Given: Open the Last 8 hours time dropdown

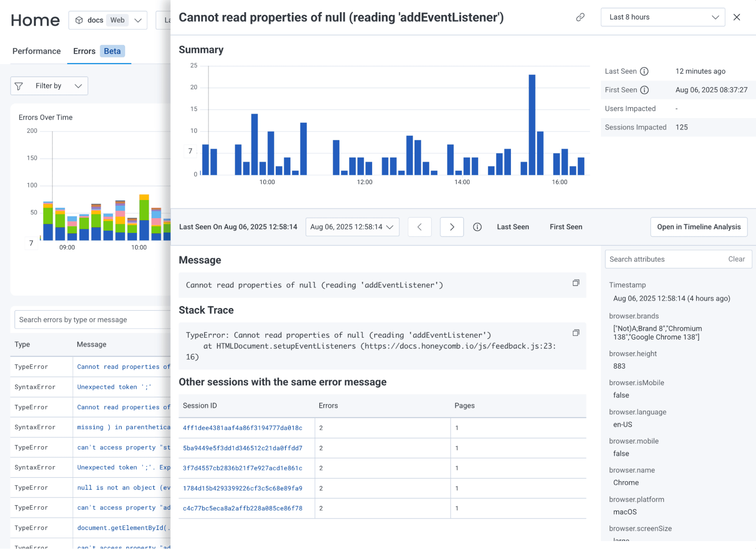Looking at the screenshot, I should click(663, 17).
